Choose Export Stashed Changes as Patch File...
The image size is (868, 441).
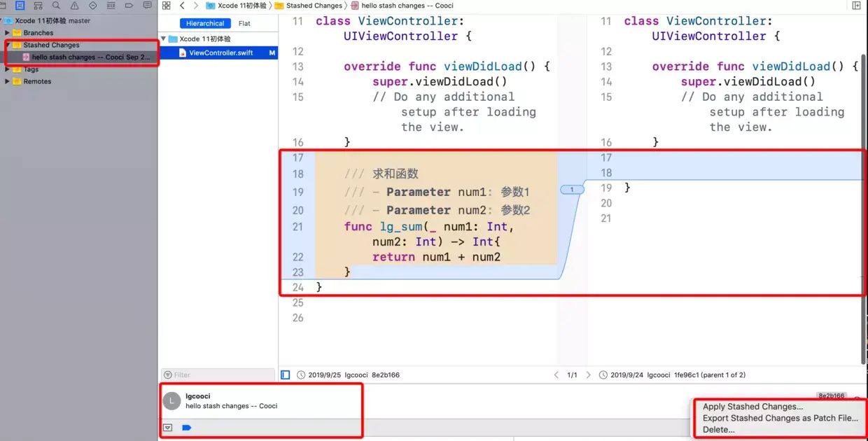click(x=780, y=419)
